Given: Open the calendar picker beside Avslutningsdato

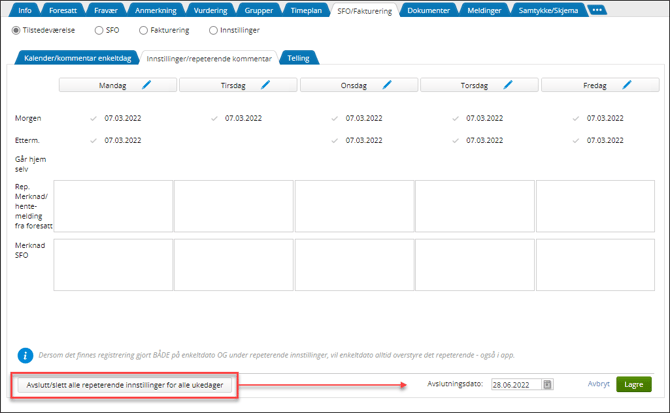Looking at the screenshot, I should coord(547,384).
